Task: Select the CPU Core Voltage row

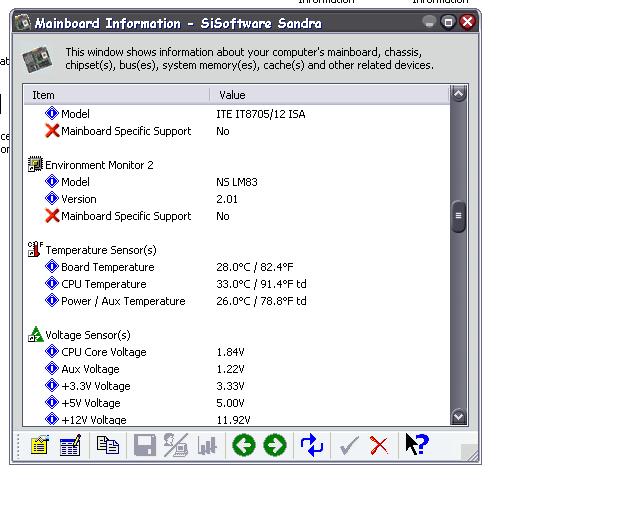Action: tap(237, 352)
